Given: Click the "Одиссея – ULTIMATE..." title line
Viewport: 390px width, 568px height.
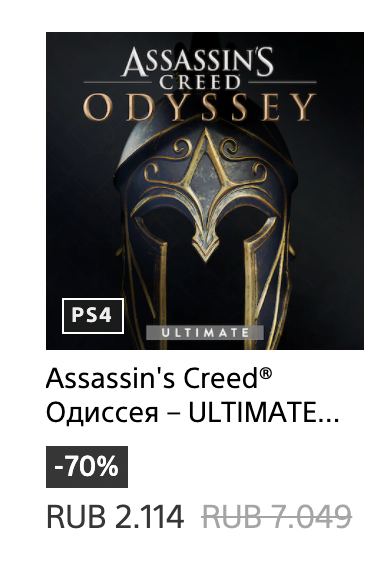Looking at the screenshot, I should click(x=193, y=414).
